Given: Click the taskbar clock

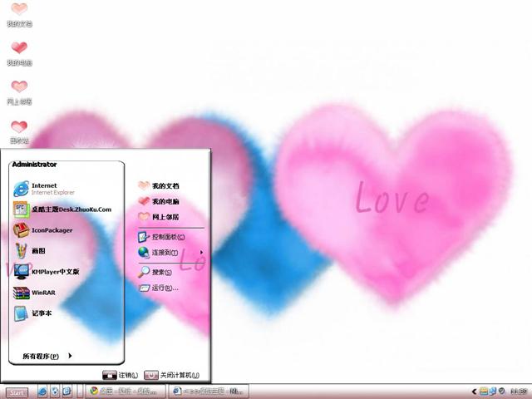Looking at the screenshot, I should pyautogui.click(x=519, y=392).
